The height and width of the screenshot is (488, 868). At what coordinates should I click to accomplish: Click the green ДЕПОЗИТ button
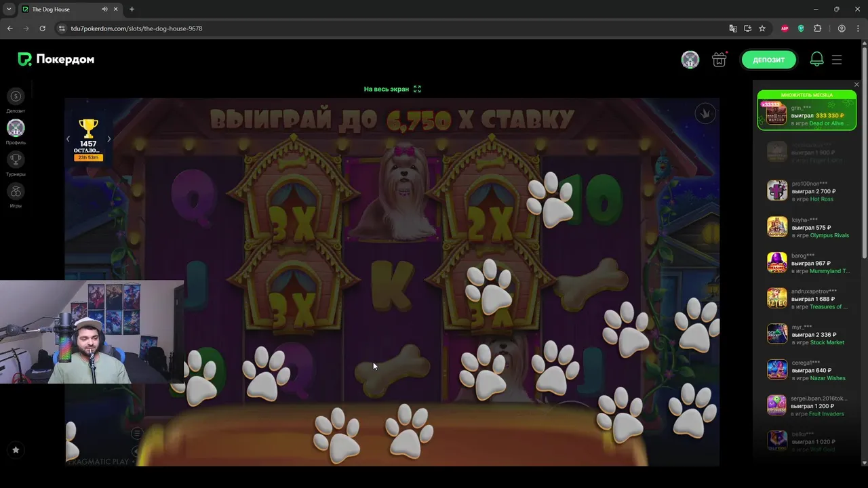point(768,60)
